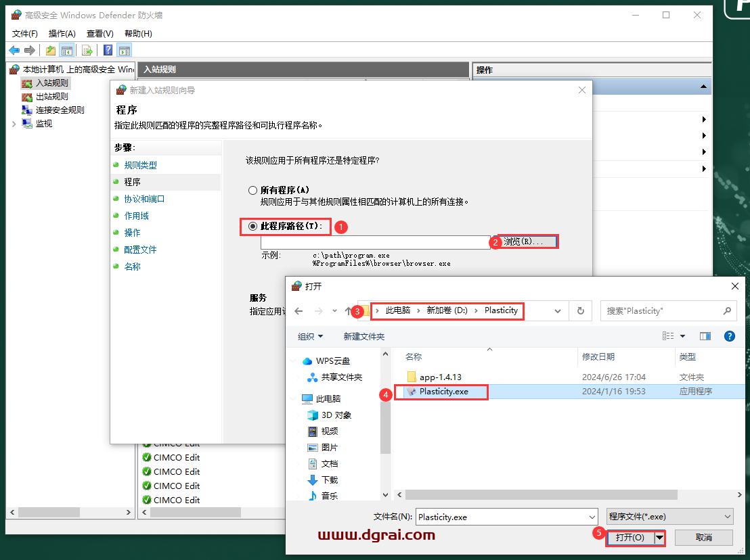
Task: Open the 文件(F) menu
Action: (x=25, y=33)
